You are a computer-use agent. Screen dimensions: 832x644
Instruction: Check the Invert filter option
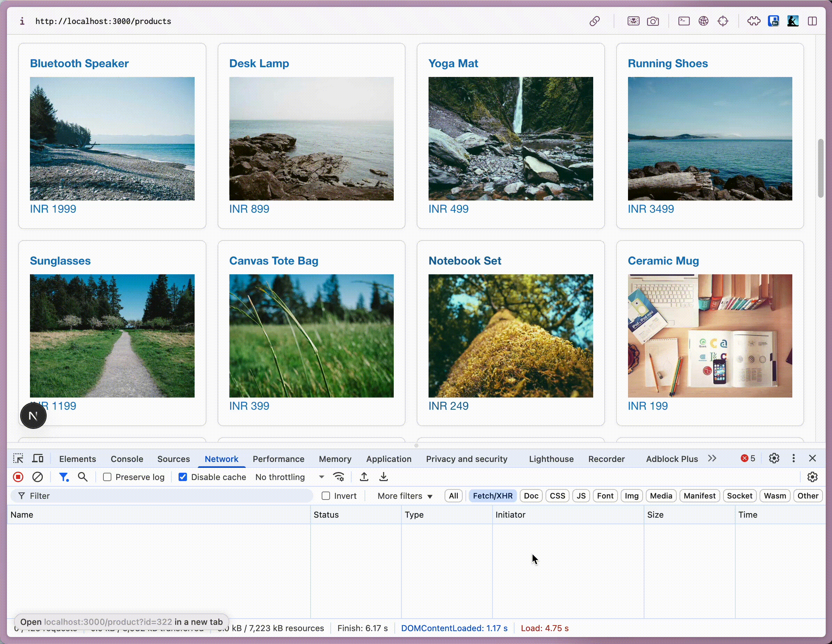(x=327, y=496)
